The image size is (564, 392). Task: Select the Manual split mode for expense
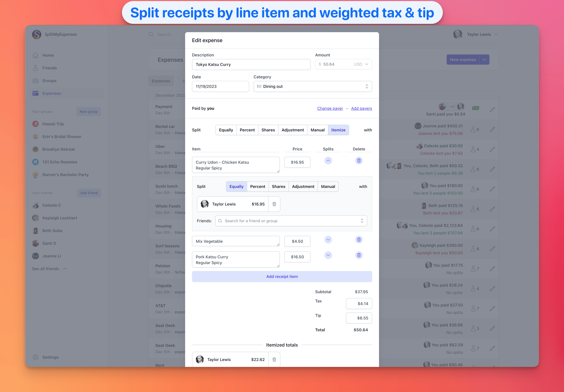tap(317, 130)
